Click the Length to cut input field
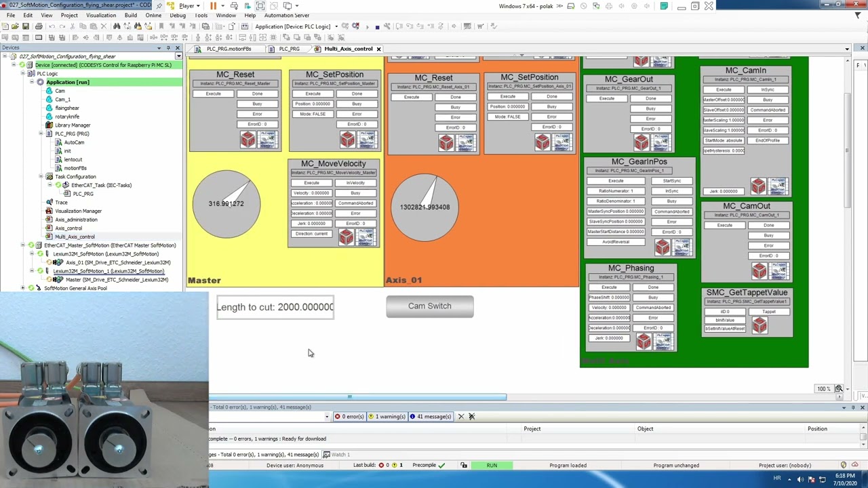868x488 pixels. [275, 307]
